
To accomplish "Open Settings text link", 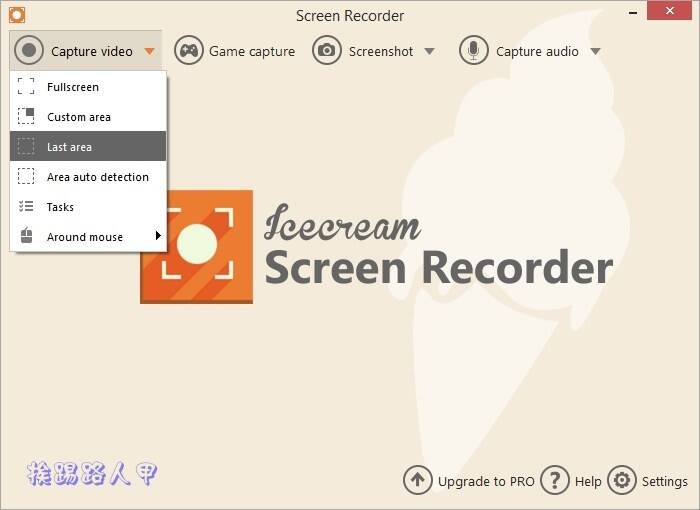I will coord(664,481).
